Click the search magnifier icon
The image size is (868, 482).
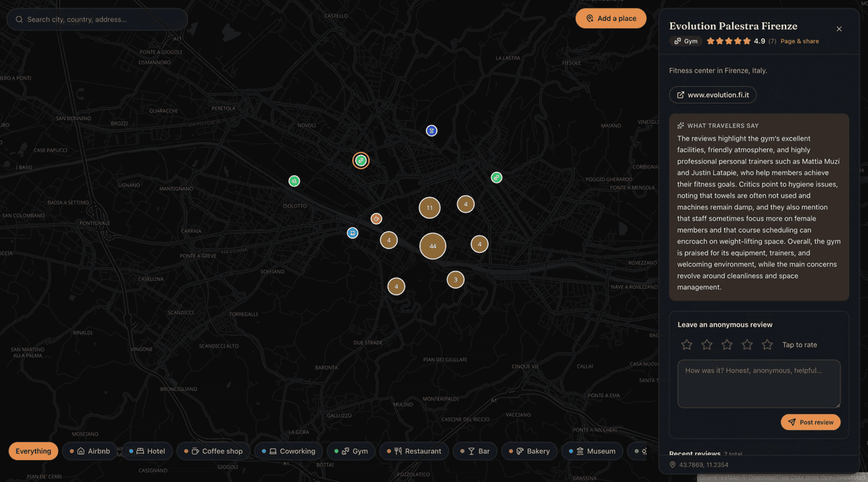(x=19, y=20)
